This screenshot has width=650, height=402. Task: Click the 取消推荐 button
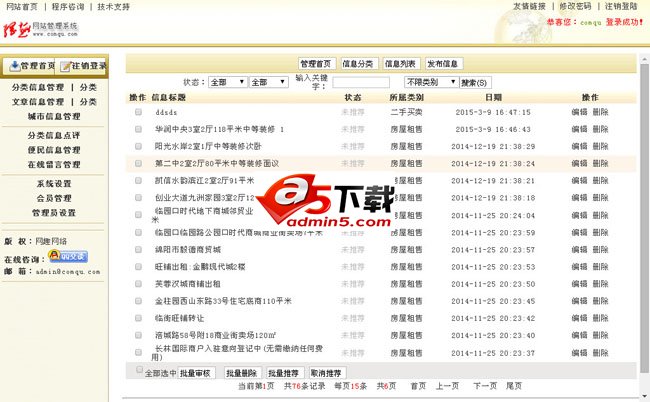(327, 373)
